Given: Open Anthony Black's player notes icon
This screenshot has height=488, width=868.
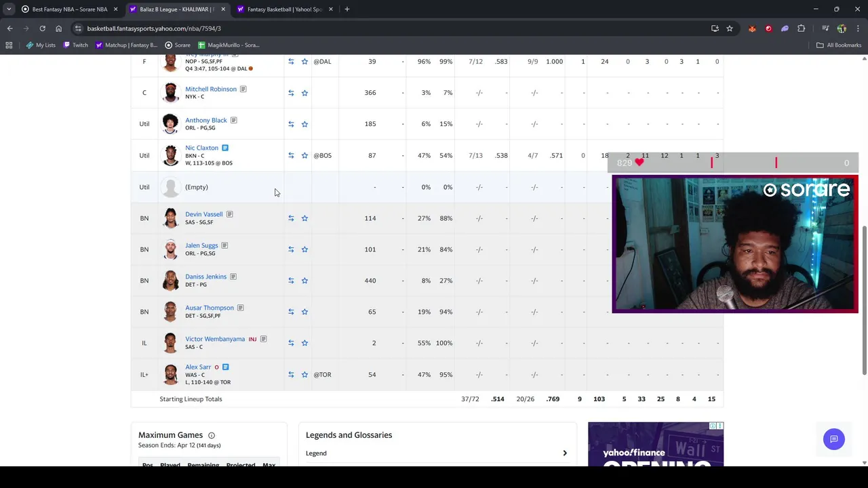Looking at the screenshot, I should (233, 120).
